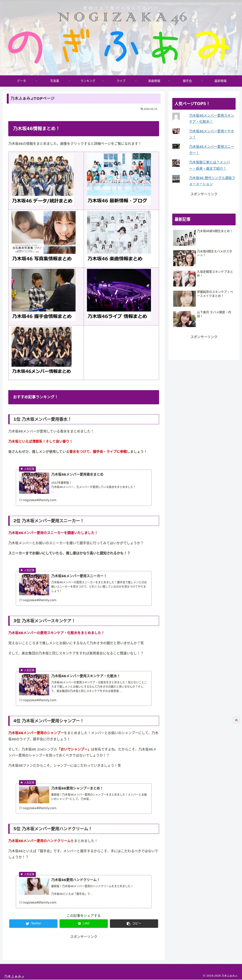Open the 最新情報 menu item
The width and height of the screenshot is (242, 980).
(220, 81)
